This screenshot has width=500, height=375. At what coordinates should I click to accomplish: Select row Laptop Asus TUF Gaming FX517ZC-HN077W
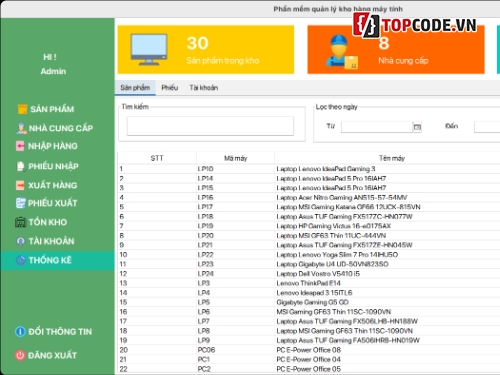(309, 217)
